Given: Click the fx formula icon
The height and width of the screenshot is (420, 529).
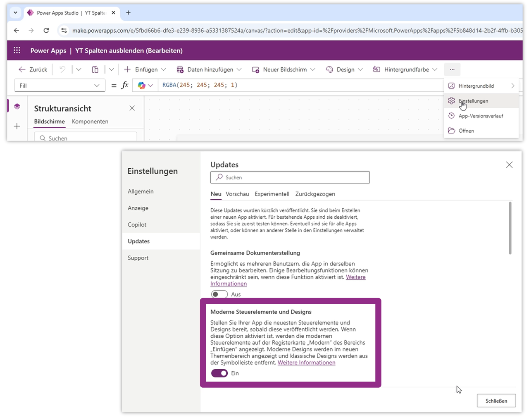Looking at the screenshot, I should tap(125, 86).
